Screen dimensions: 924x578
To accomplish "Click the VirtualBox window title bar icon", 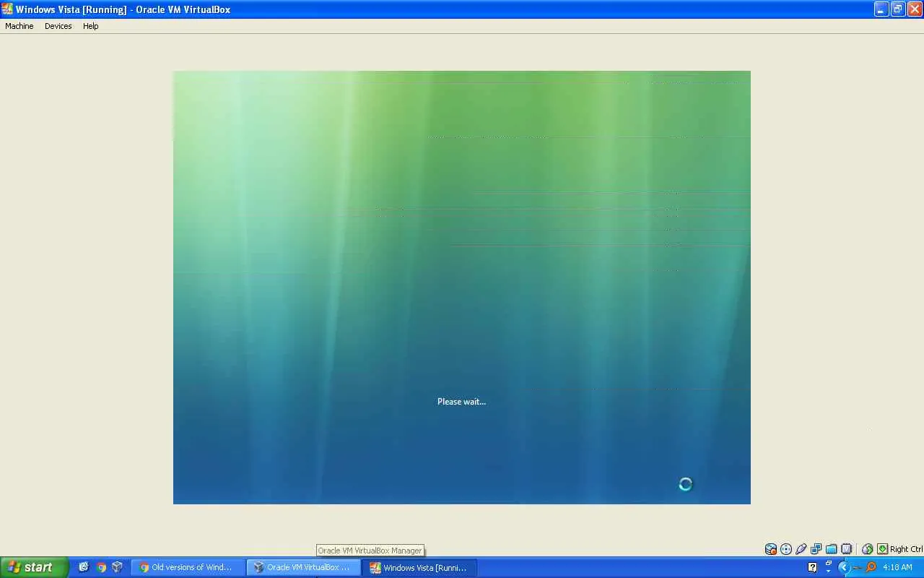I will pos(8,9).
